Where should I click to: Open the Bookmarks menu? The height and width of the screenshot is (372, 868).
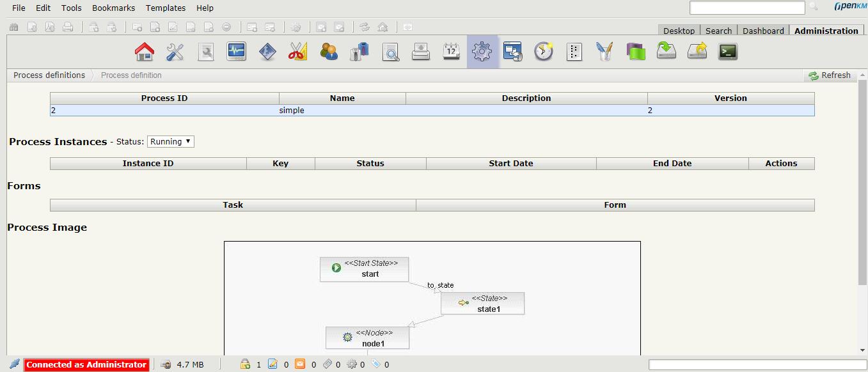coord(113,8)
